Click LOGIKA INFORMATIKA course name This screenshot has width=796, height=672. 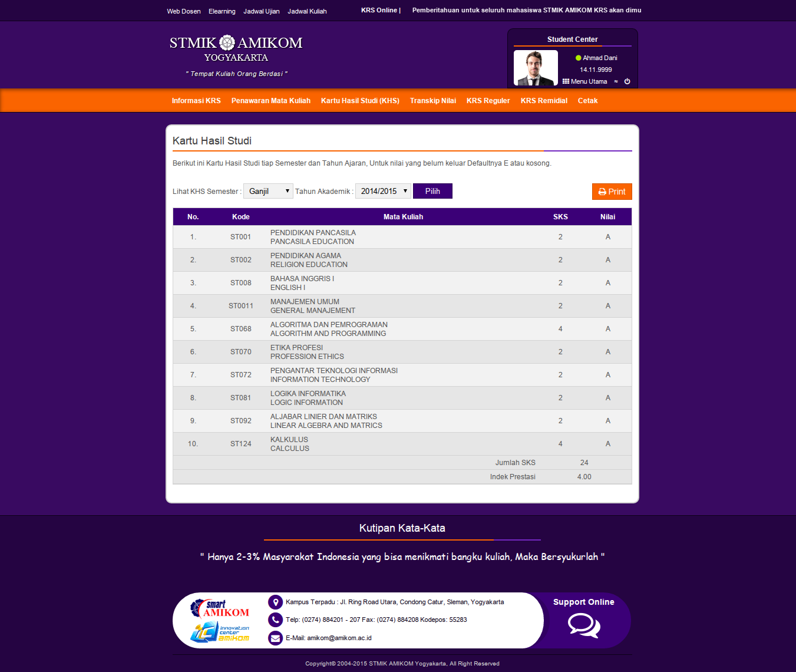(308, 394)
